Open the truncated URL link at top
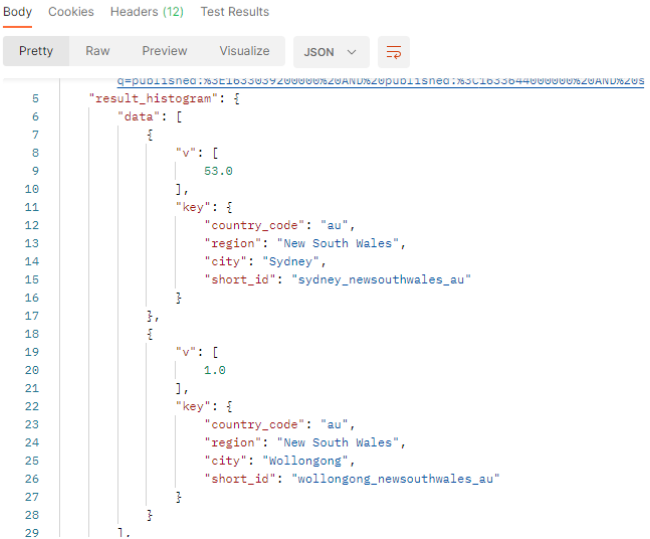The width and height of the screenshot is (650, 539). pyautogui.click(x=380, y=81)
